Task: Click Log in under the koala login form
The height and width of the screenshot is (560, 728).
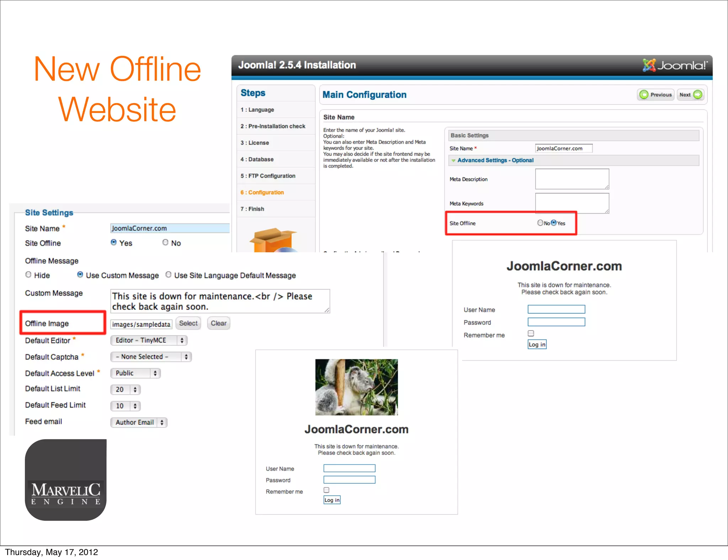Action: coord(332,500)
